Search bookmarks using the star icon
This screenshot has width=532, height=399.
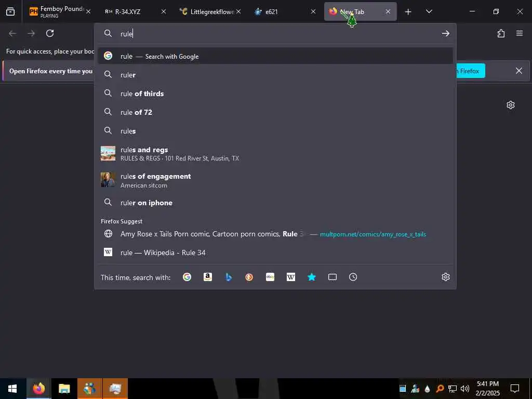click(312, 277)
